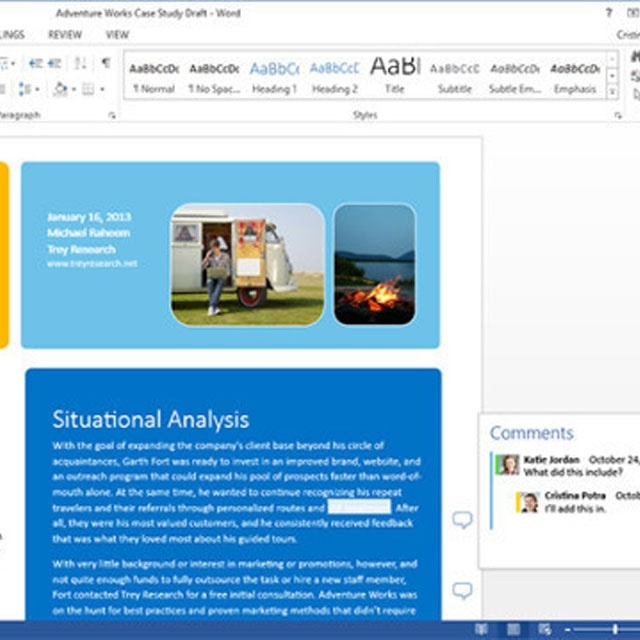
Task: Open the Paragraph dialog launcher
Action: point(112,116)
